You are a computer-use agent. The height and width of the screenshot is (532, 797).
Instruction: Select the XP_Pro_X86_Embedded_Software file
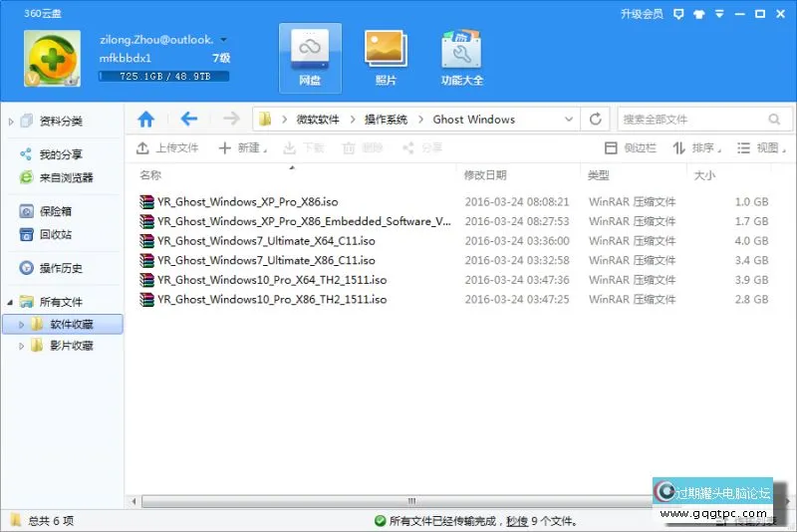[x=304, y=221]
